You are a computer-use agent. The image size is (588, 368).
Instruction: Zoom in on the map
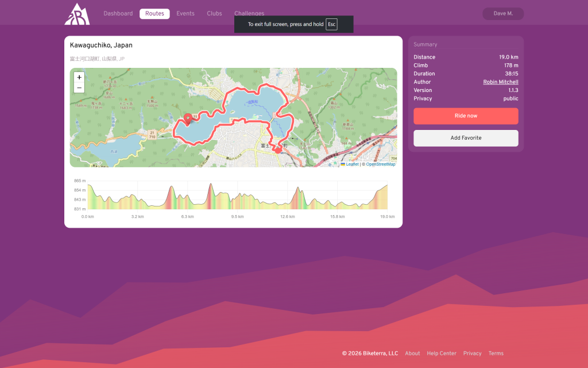[79, 78]
